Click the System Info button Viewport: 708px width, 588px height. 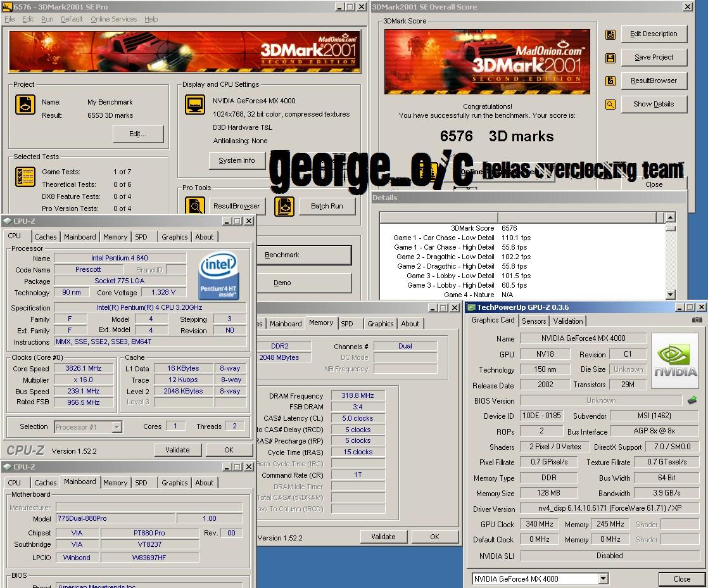(x=237, y=160)
